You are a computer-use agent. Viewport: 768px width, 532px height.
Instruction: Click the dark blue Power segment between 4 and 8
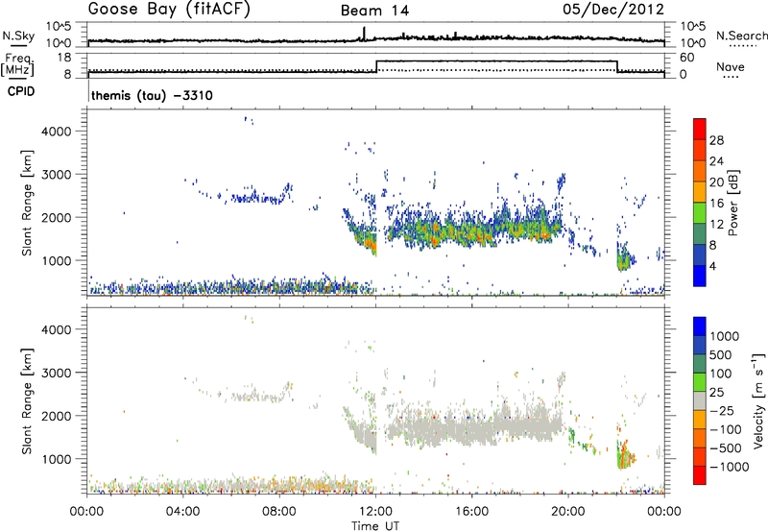tap(700, 255)
